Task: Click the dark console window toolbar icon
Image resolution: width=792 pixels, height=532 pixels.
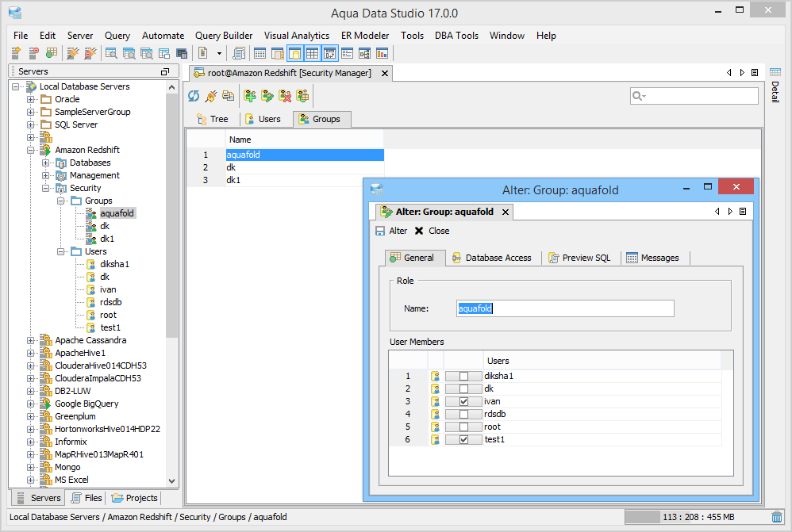Action: pos(182,53)
